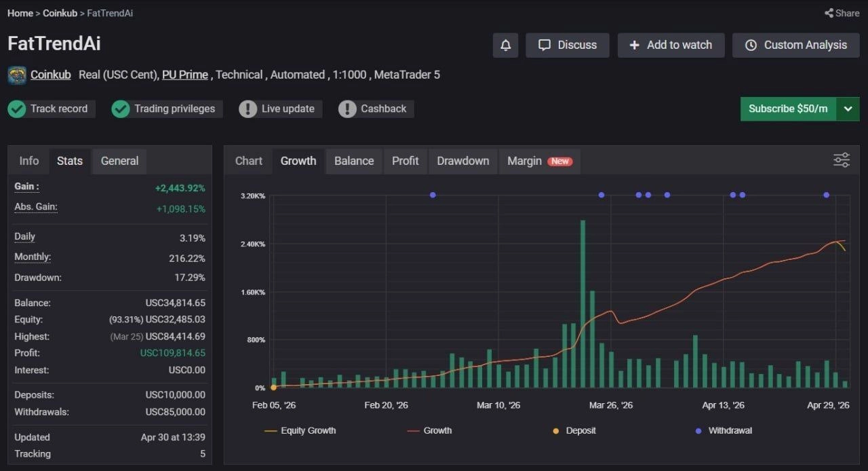Click the Monthly stat label
Image resolution: width=868 pixels, height=471 pixels.
coord(33,257)
